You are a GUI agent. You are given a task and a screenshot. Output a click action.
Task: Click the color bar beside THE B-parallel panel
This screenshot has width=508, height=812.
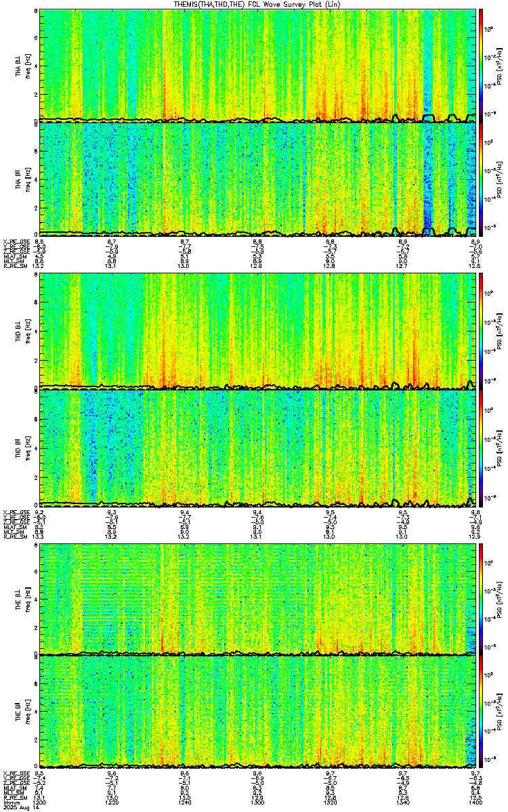[x=482, y=711]
